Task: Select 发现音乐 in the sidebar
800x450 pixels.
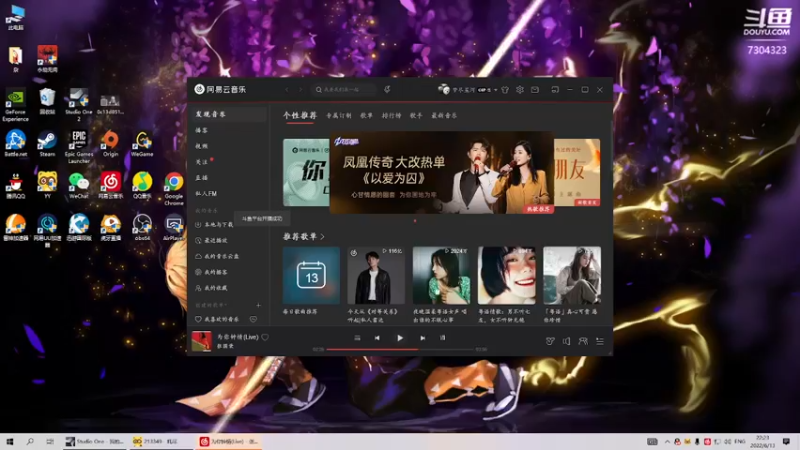Action: pyautogui.click(x=229, y=114)
